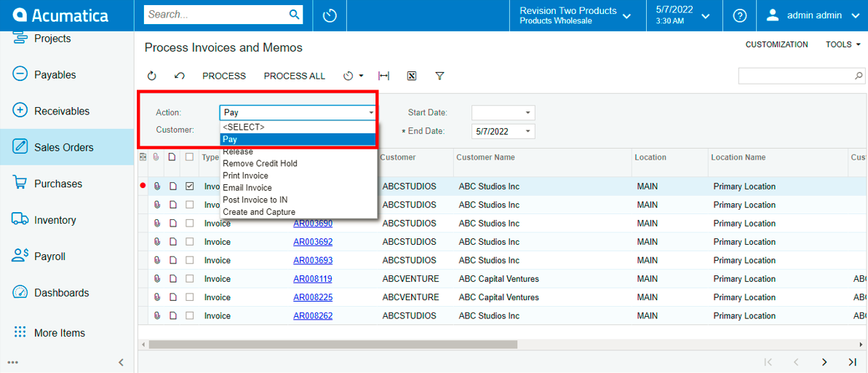Choose Pay from the Action list
The height and width of the screenshot is (373, 868).
(x=298, y=138)
